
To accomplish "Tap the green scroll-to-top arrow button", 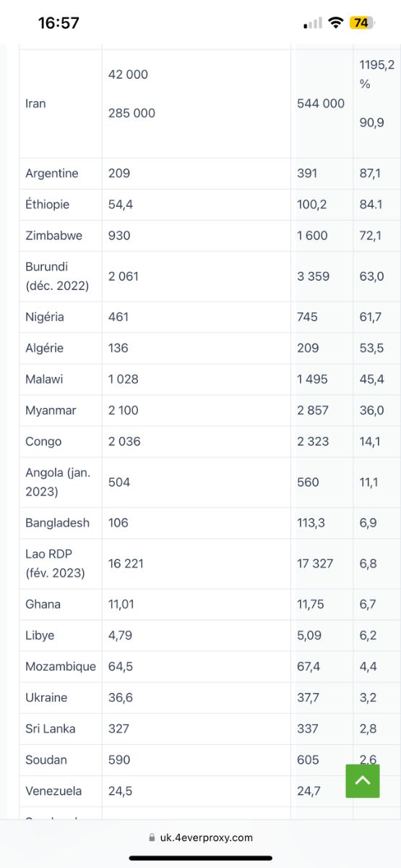I will click(x=363, y=780).
